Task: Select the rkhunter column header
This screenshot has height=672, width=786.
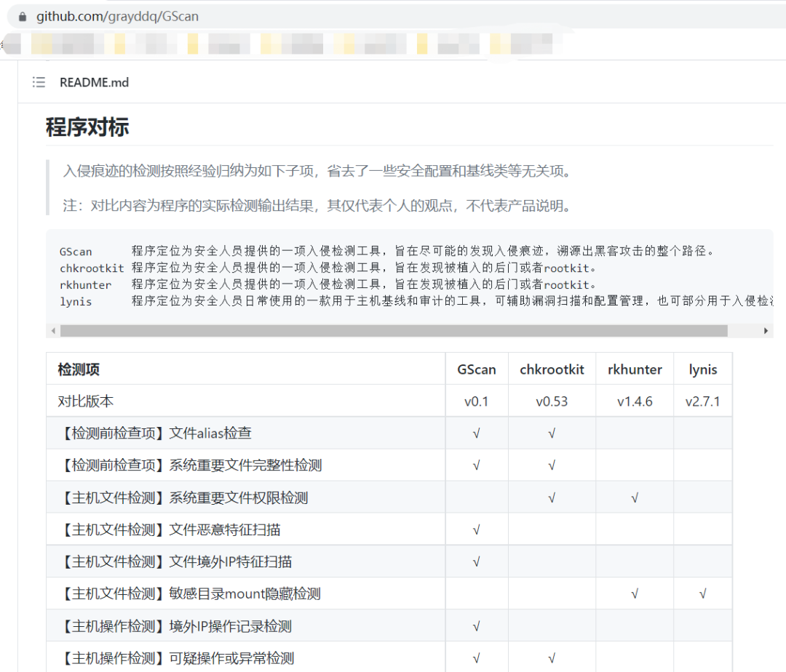Action: tap(635, 369)
